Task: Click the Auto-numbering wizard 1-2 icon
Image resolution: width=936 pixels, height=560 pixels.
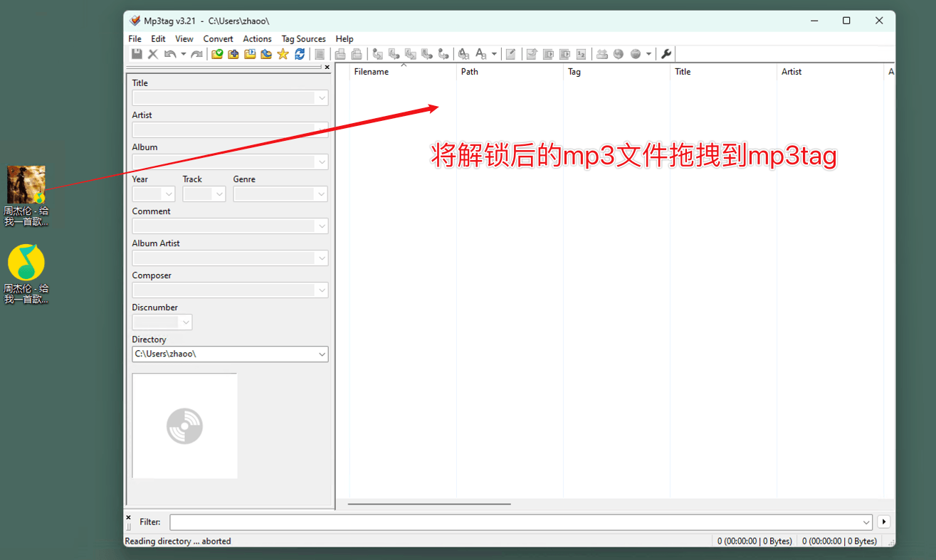Action: tap(581, 54)
